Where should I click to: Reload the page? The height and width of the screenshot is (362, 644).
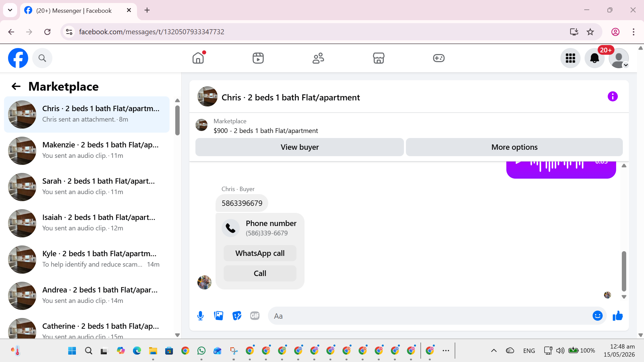[47, 32]
